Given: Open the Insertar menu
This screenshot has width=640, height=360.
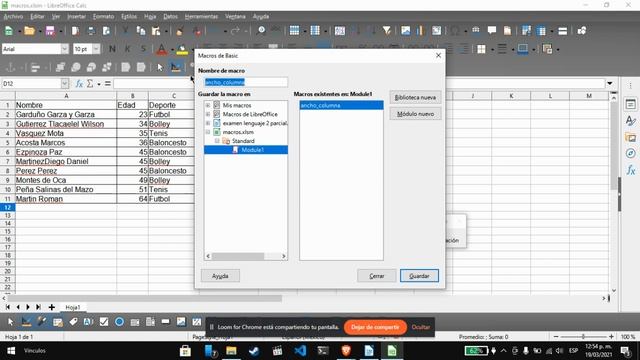Looking at the screenshot, I should (76, 16).
